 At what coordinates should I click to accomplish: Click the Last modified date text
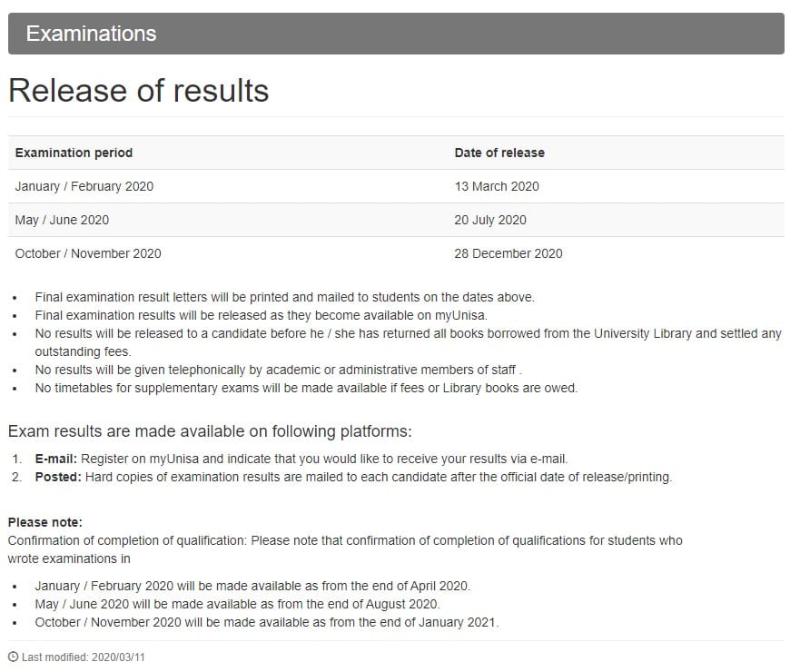point(84,657)
